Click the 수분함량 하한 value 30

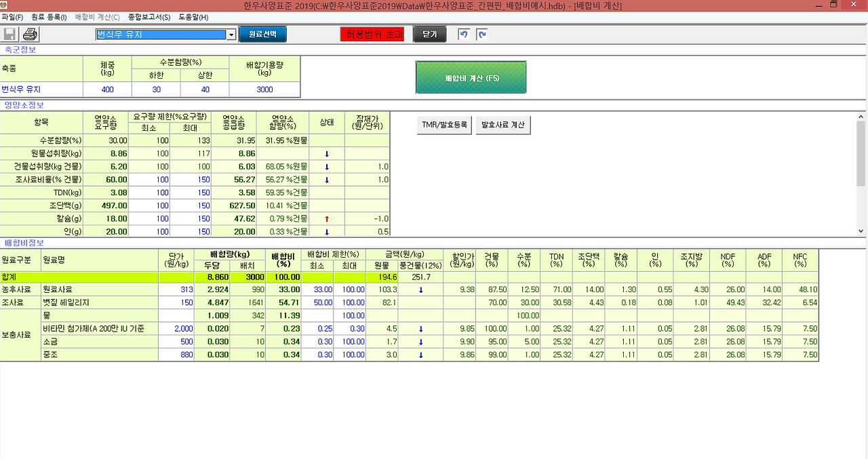coord(156,89)
